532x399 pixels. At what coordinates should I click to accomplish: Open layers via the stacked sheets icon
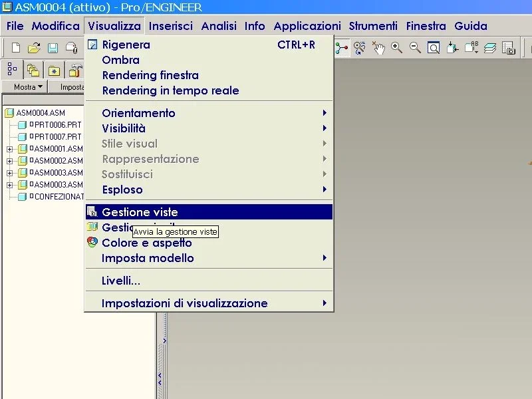[490, 48]
